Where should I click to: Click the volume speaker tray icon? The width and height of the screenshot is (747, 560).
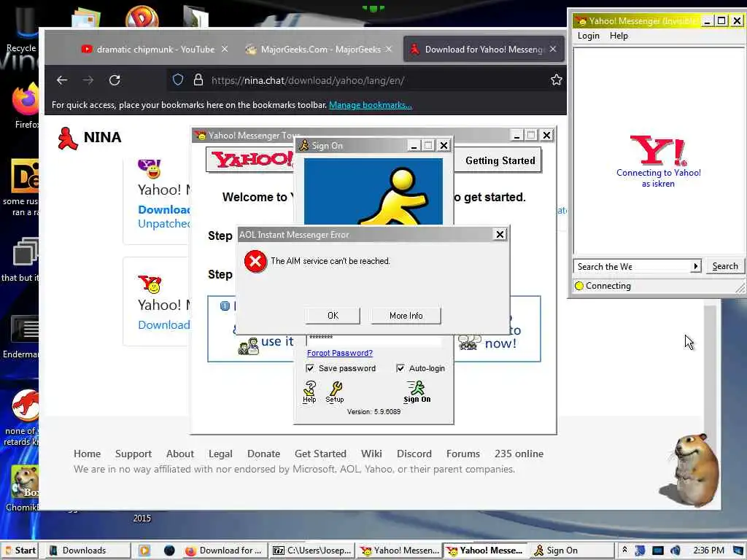click(x=675, y=551)
